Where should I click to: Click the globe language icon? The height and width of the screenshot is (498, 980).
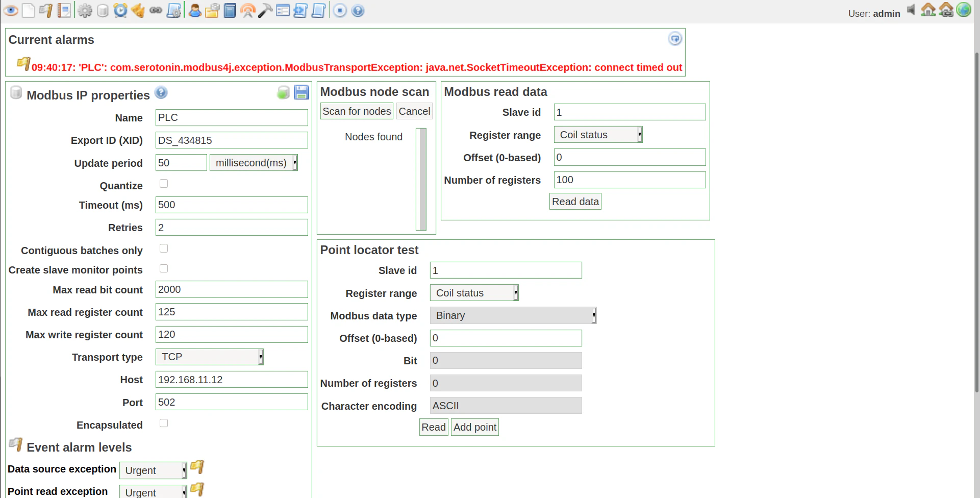click(964, 10)
